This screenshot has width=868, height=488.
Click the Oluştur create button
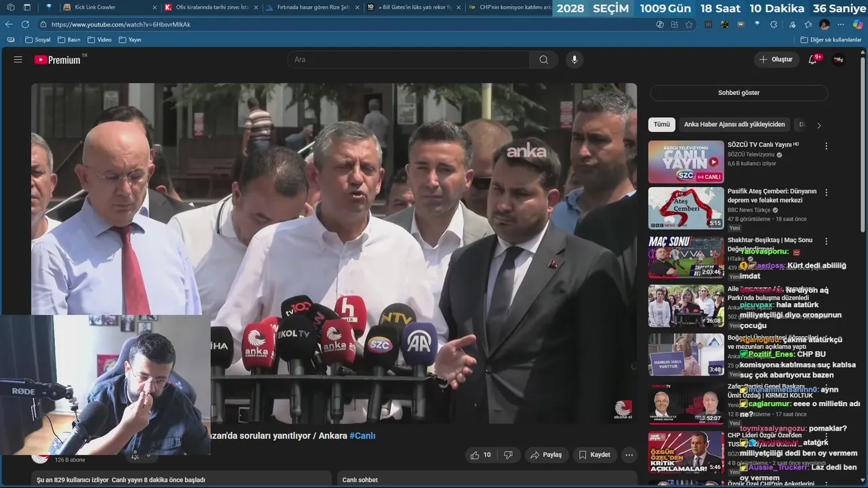(x=776, y=60)
